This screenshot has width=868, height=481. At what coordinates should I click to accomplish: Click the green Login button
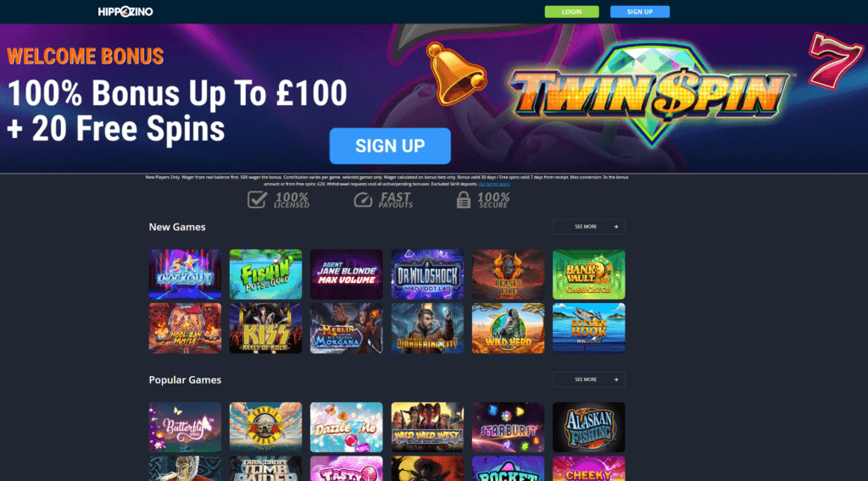[572, 12]
